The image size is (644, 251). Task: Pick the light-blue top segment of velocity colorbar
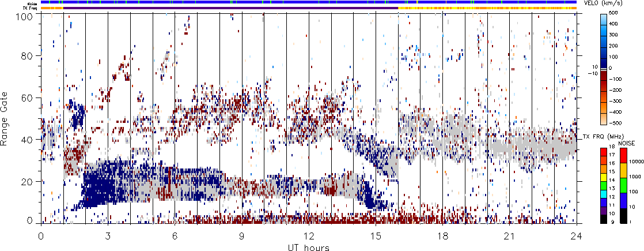[604, 20]
